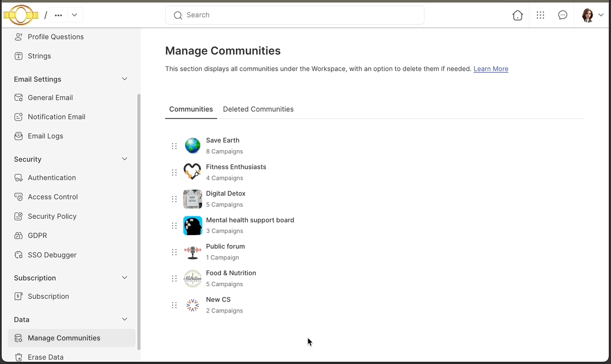Click inside the Search field
611x364 pixels.
295,15
